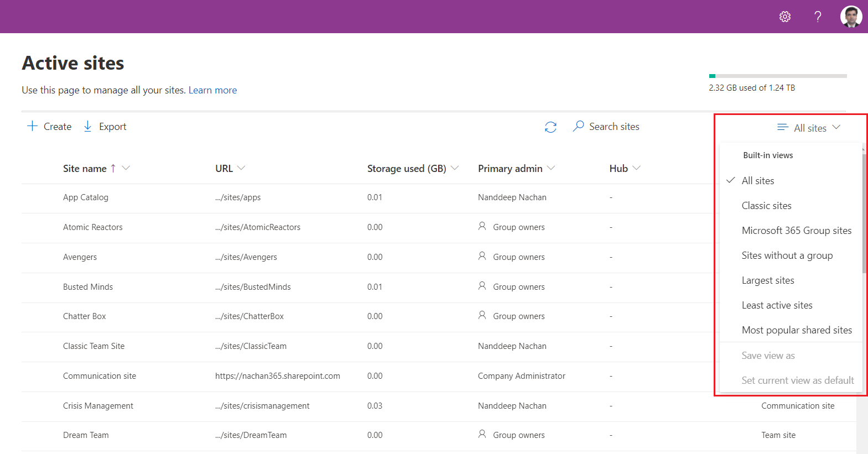This screenshot has height=454, width=868.
Task: Choose Microsoft 365 Group sites view
Action: 796,231
